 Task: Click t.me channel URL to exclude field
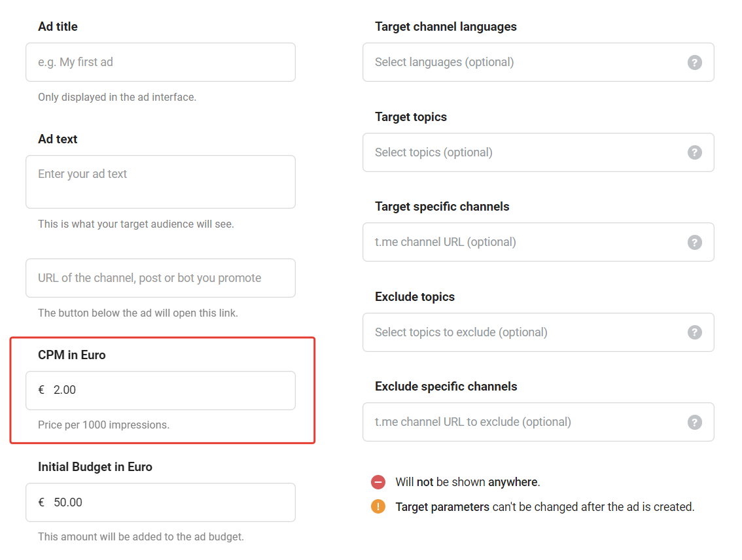pos(538,422)
